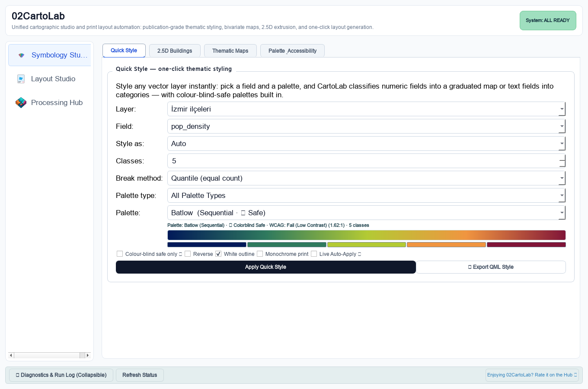
Task: Expand the Break method dropdown
Action: (366, 178)
